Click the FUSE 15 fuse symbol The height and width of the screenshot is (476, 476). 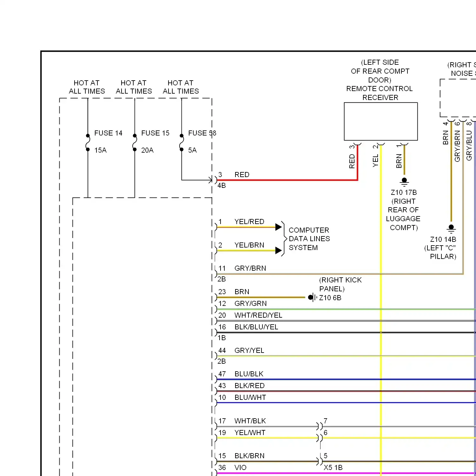click(135, 142)
